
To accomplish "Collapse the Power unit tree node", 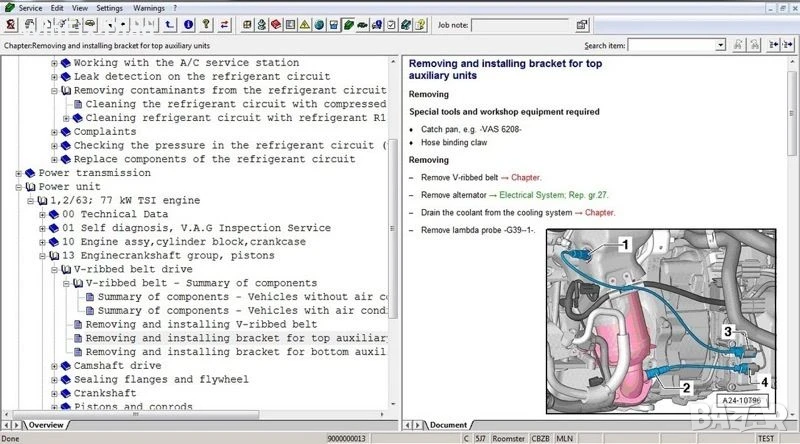I will pyautogui.click(x=19, y=187).
